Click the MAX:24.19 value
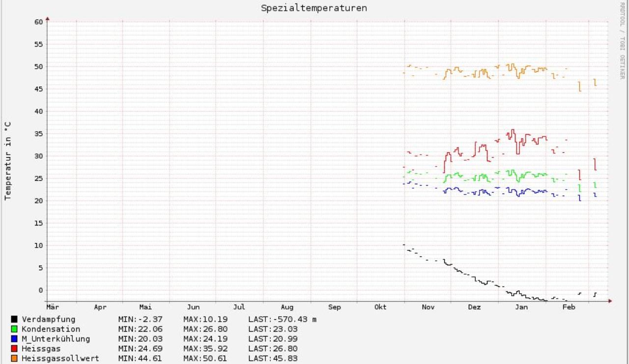629x364 pixels. [205, 339]
